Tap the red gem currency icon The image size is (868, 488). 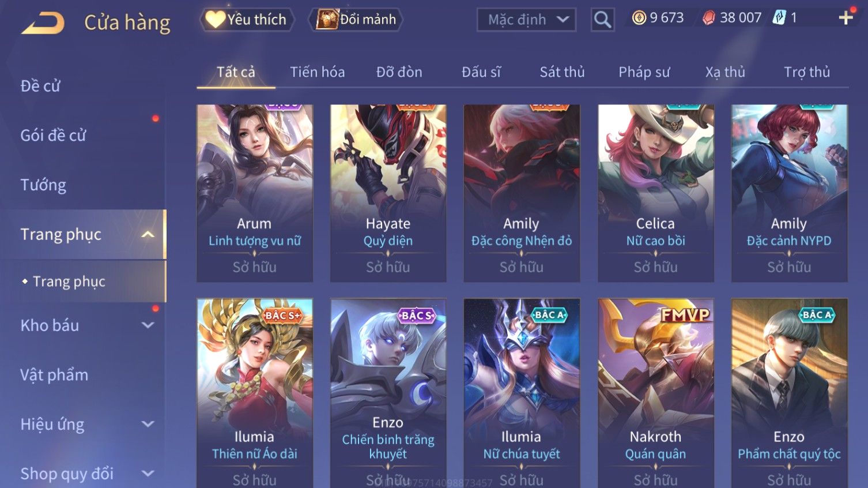point(708,18)
